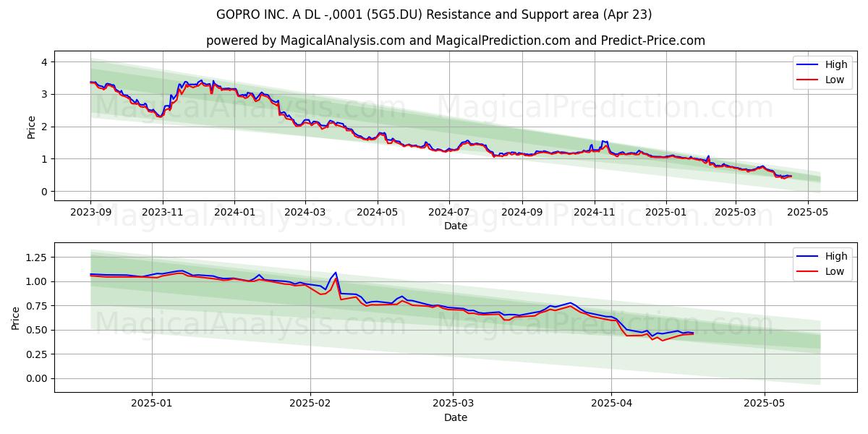Click the y-axis value 1 on top chart
The width and height of the screenshot is (868, 434).
click(44, 159)
